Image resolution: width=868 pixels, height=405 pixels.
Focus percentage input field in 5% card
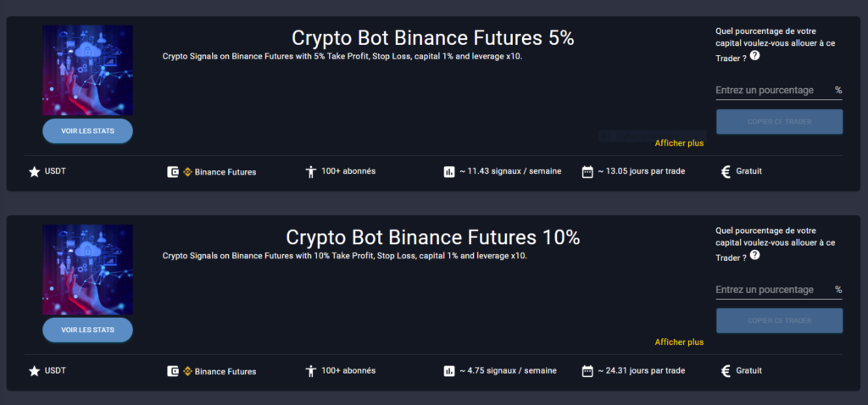click(771, 91)
